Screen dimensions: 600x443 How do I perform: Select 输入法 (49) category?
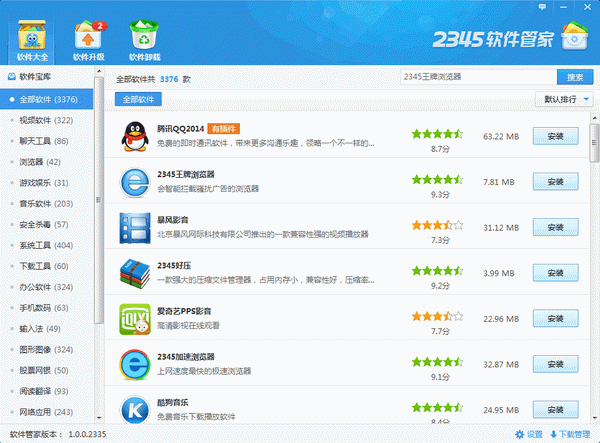click(x=46, y=329)
